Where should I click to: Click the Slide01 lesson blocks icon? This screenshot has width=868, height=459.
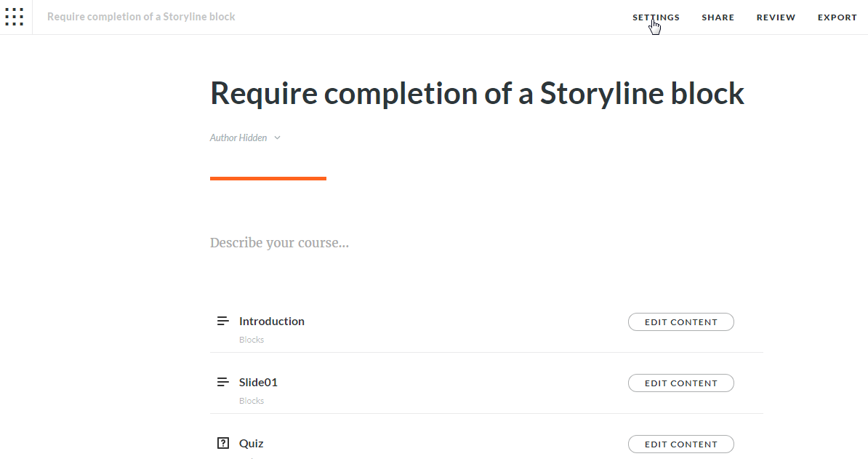222,382
